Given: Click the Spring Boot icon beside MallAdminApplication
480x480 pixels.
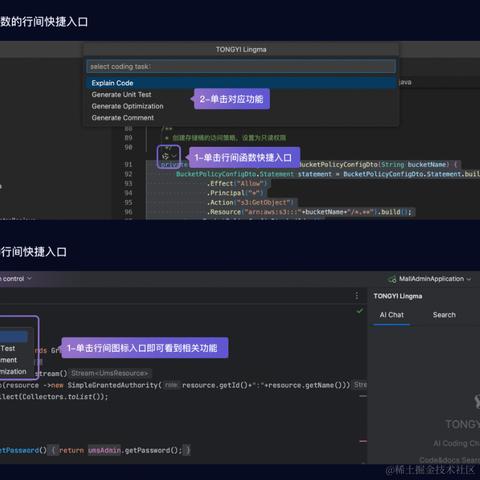Looking at the screenshot, I should pyautogui.click(x=392, y=279).
